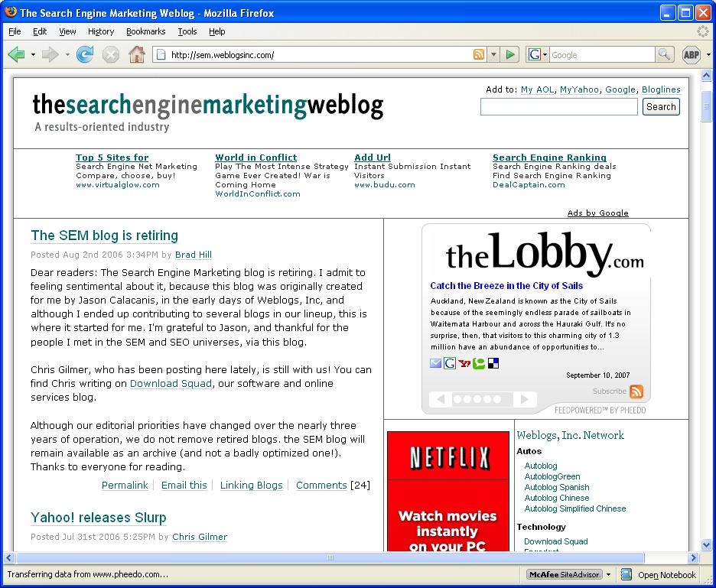The height and width of the screenshot is (588, 716).
Task: Expand the address bar URL dropdown
Action: 493,55
